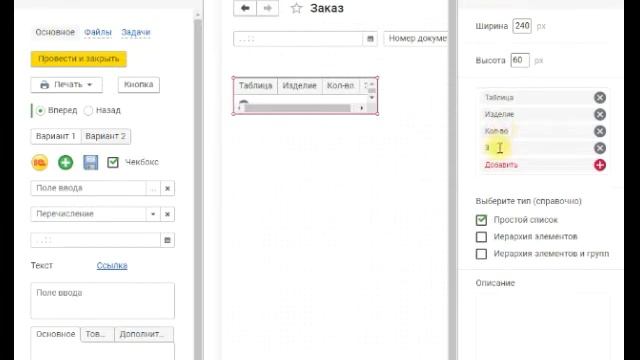
Task: Follow the Ссылка link
Action: [112, 266]
